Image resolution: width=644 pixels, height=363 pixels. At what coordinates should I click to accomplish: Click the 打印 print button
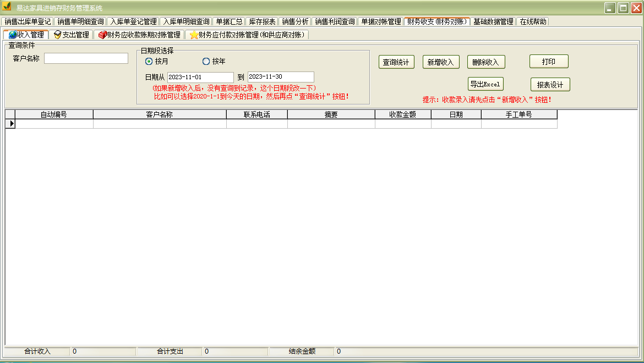click(x=549, y=62)
